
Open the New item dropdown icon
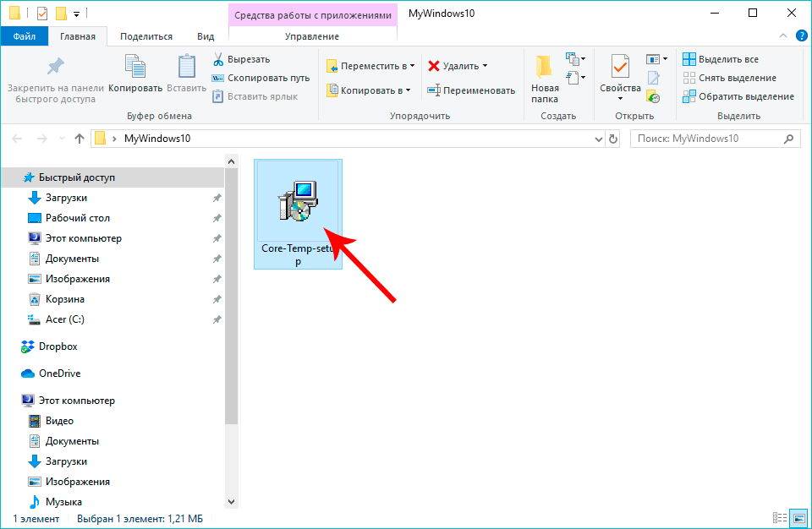click(576, 59)
